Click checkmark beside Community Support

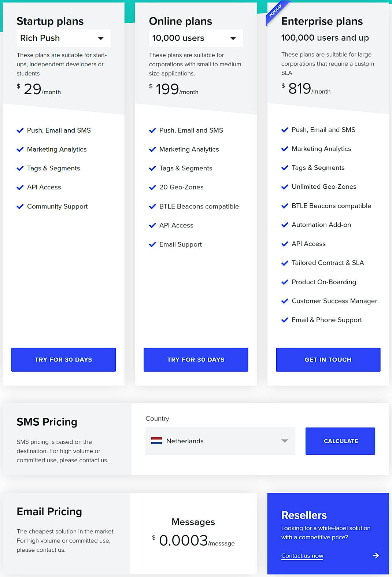click(20, 207)
